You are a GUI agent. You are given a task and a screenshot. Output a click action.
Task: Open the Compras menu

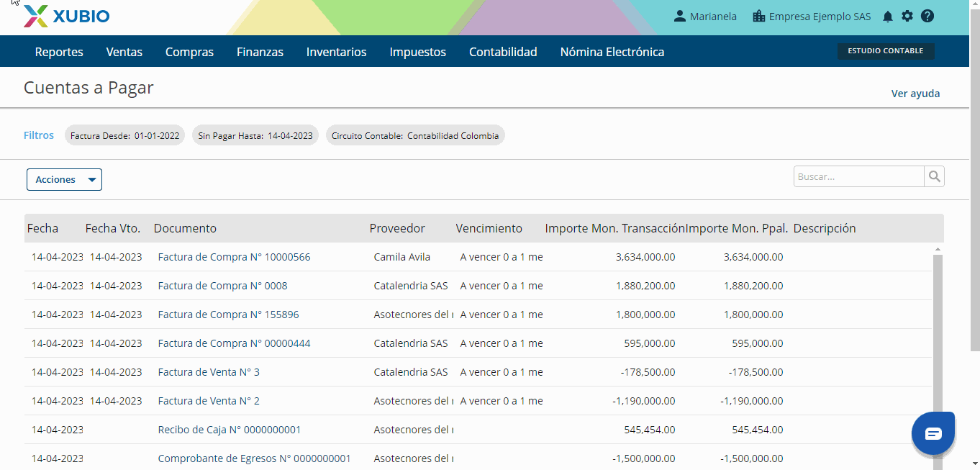pyautogui.click(x=189, y=52)
